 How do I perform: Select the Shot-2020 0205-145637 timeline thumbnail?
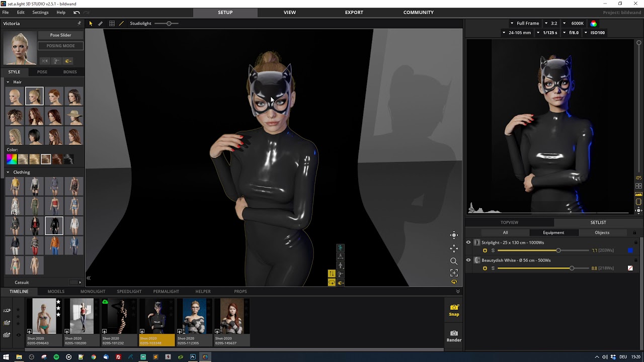click(x=231, y=322)
